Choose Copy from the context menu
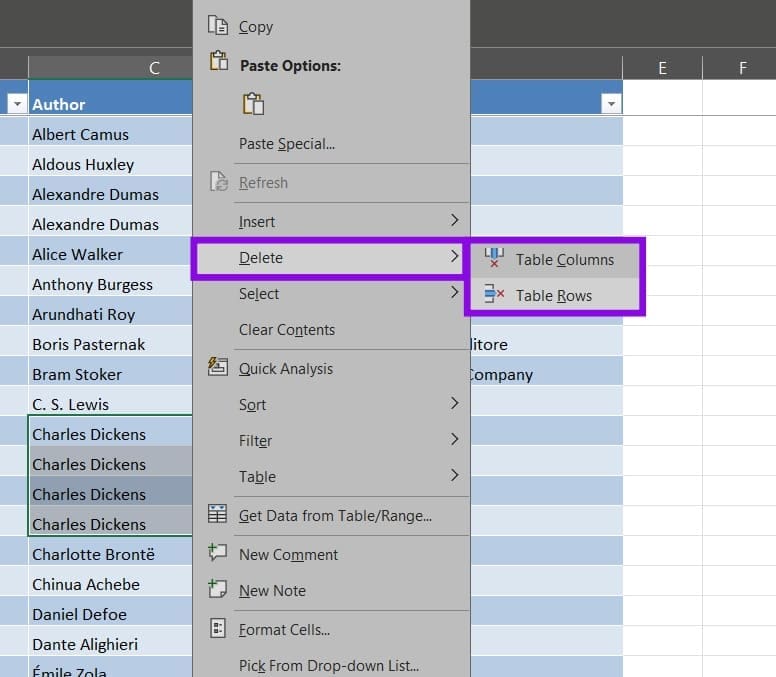 click(x=331, y=27)
